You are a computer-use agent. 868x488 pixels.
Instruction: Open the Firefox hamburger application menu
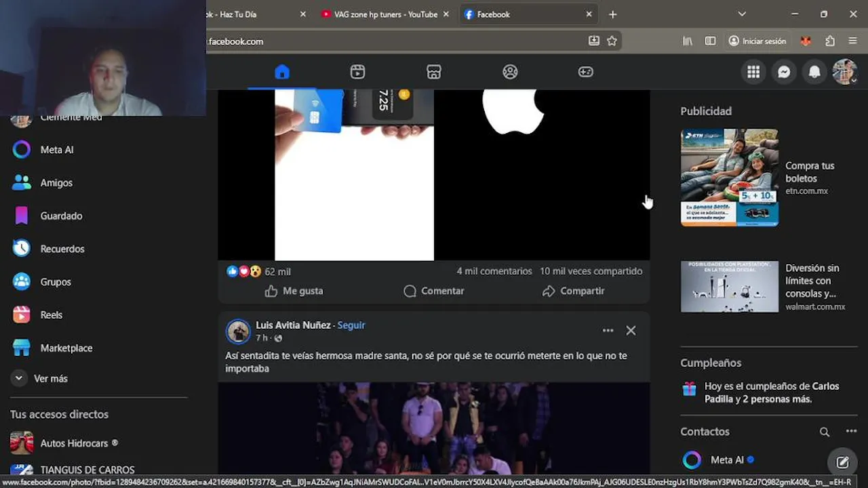pyautogui.click(x=852, y=41)
